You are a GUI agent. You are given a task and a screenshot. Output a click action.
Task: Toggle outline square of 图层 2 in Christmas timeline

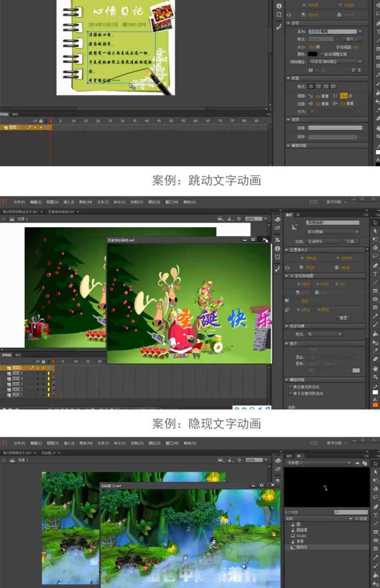[x=49, y=389]
